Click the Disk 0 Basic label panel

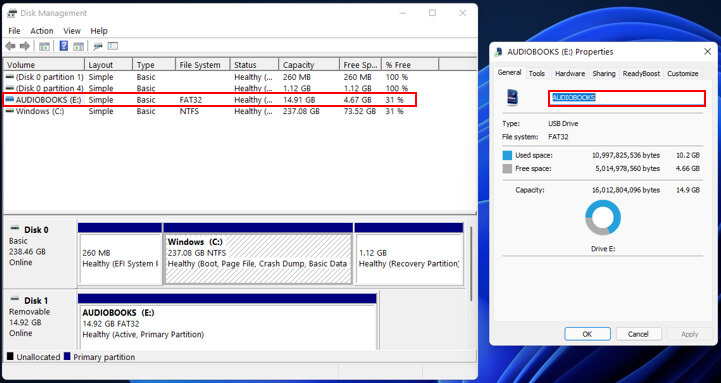tap(40, 253)
